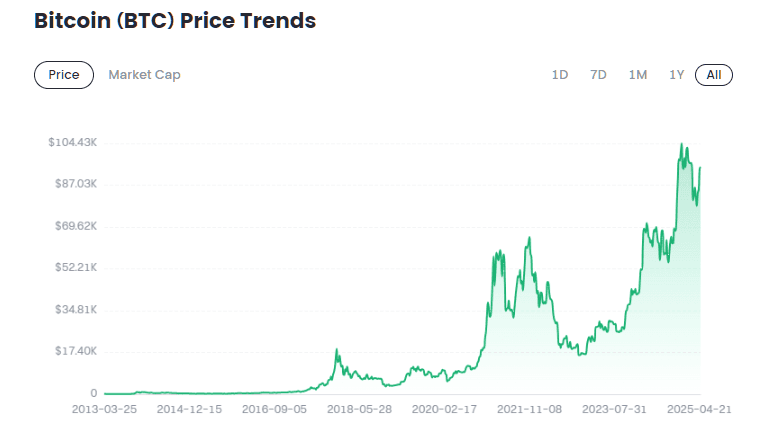Screen dimensions: 783x430
Task: Select the 7D time range
Action: click(598, 75)
